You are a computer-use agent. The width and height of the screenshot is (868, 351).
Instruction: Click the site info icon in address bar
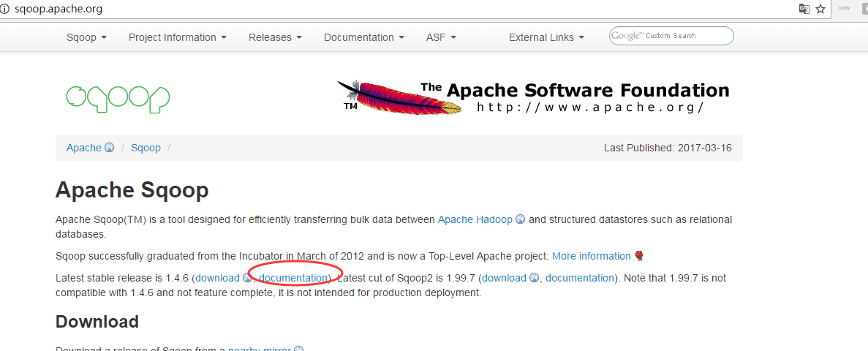(6, 9)
